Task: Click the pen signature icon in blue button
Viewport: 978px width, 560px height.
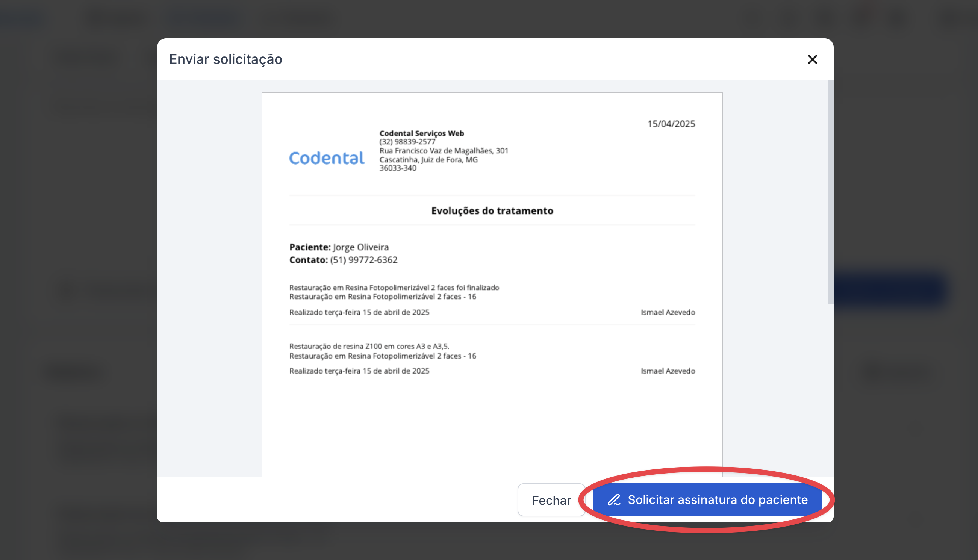Action: 614,499
